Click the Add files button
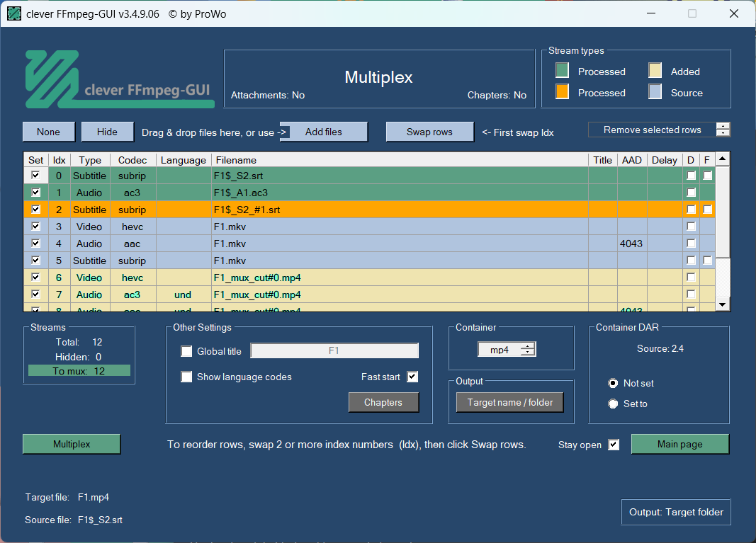 tap(323, 132)
